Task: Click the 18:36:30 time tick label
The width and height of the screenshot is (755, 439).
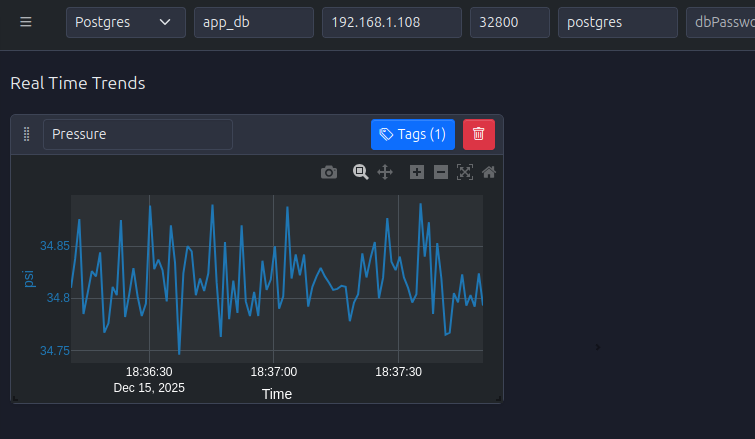Action: coord(149,372)
